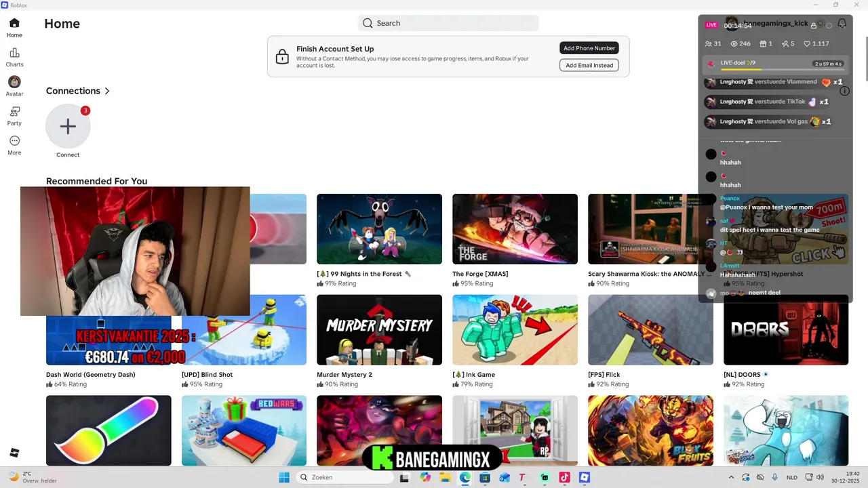Open the Roblox notifications bell

pyautogui.click(x=842, y=24)
